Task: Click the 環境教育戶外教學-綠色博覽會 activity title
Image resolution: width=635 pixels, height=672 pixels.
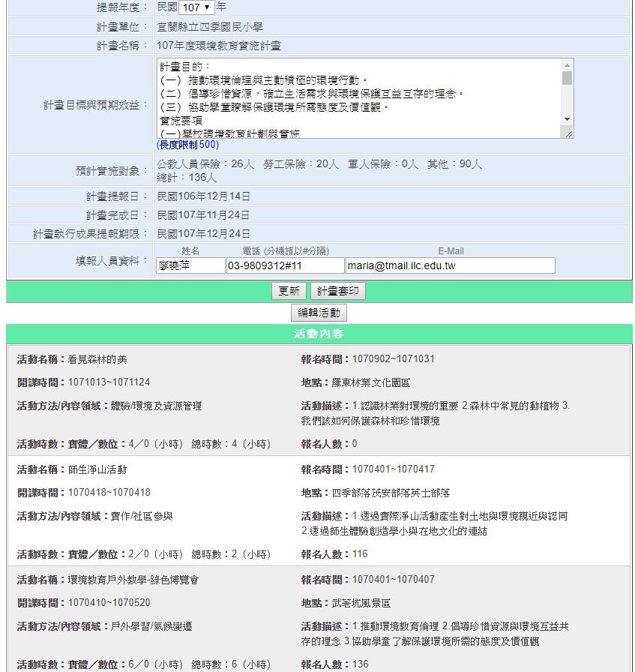Action: coord(133,580)
